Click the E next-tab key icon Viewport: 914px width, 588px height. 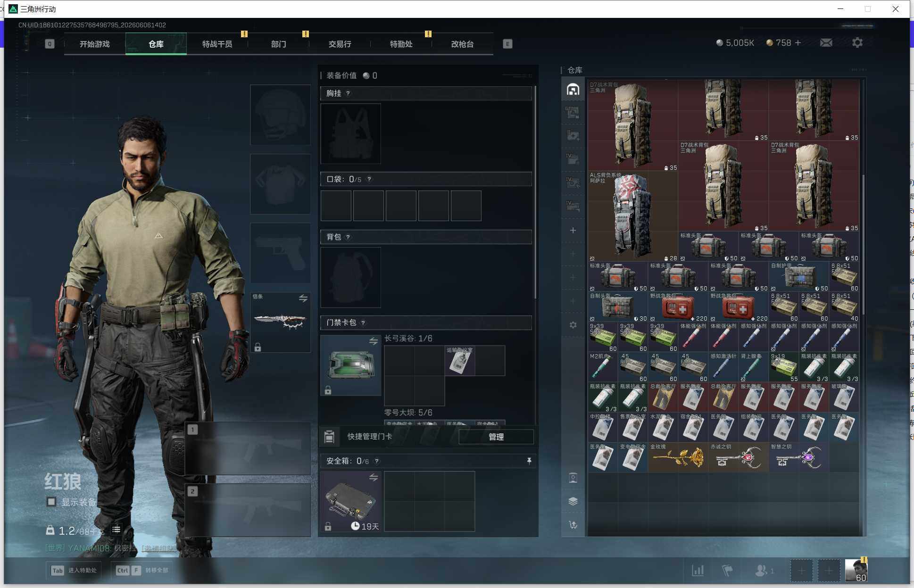[x=507, y=44]
